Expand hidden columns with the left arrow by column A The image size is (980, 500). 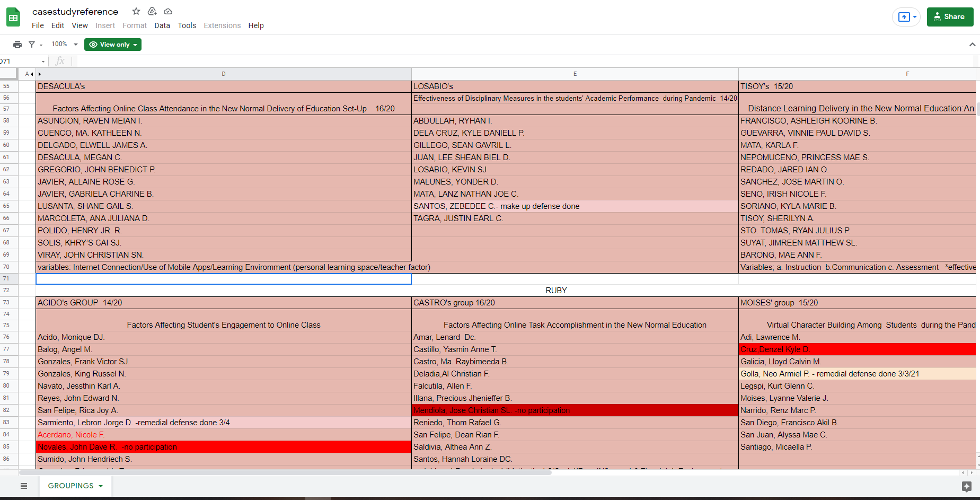(x=32, y=74)
